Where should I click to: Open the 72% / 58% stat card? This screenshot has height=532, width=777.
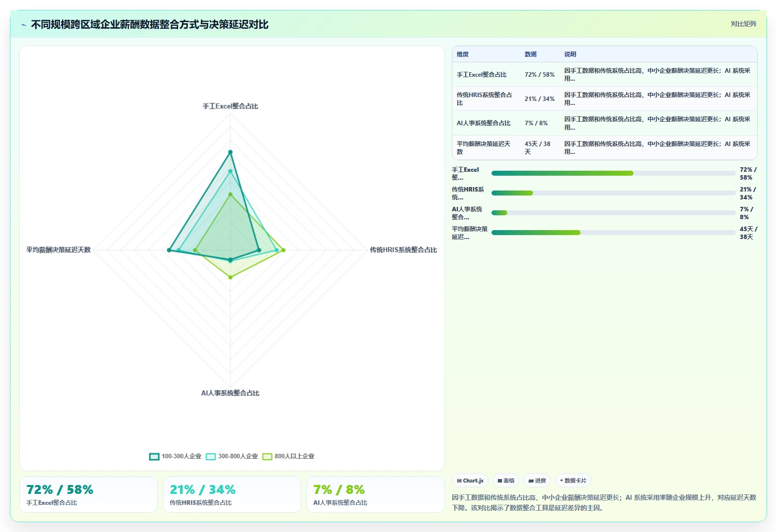(x=89, y=494)
